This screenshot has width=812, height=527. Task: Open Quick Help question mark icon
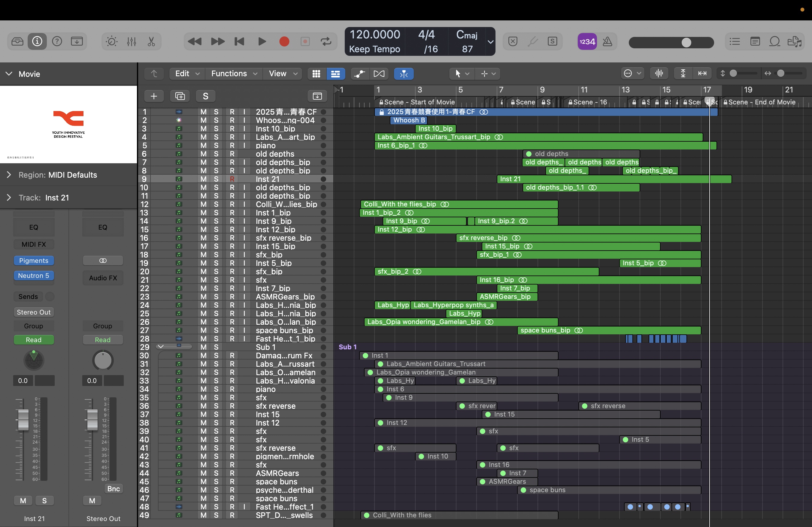57,42
